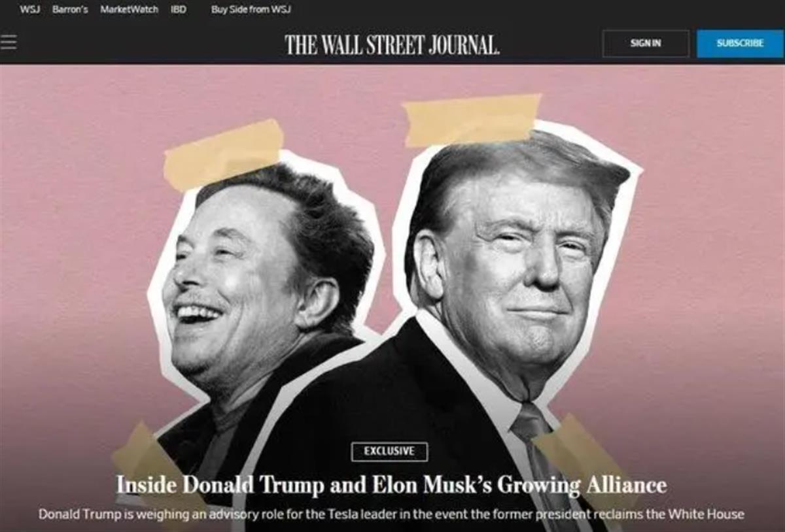The height and width of the screenshot is (532, 785).
Task: Select Buy Side from WSJ link
Action: [251, 9]
